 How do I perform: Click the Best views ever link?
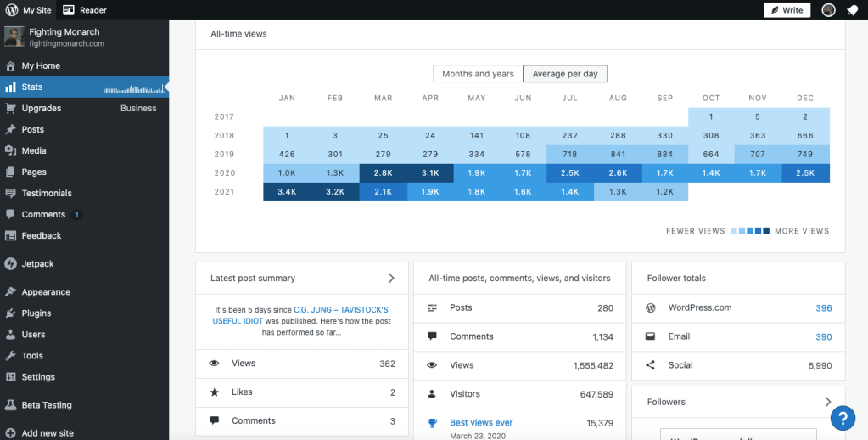click(481, 422)
